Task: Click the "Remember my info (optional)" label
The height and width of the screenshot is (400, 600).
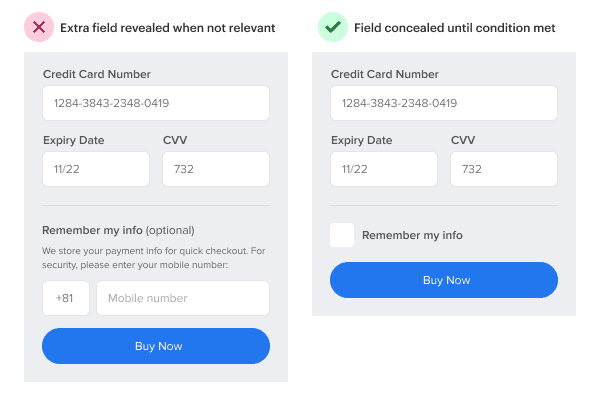Action: (118, 230)
